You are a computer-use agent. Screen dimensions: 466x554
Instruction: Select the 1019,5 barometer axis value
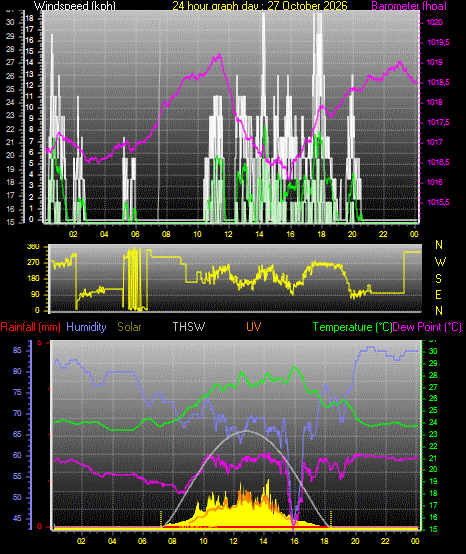[x=438, y=42]
